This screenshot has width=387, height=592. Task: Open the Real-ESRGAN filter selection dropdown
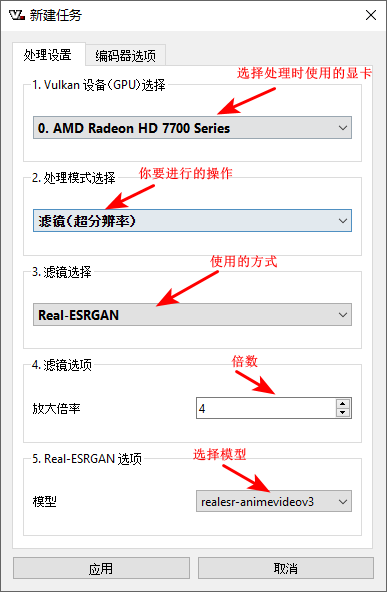(x=192, y=314)
